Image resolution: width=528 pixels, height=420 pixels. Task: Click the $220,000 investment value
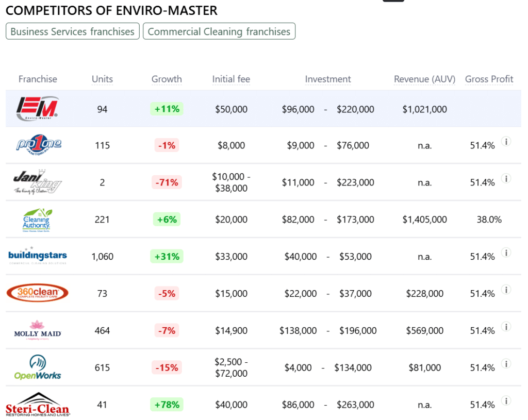point(355,109)
